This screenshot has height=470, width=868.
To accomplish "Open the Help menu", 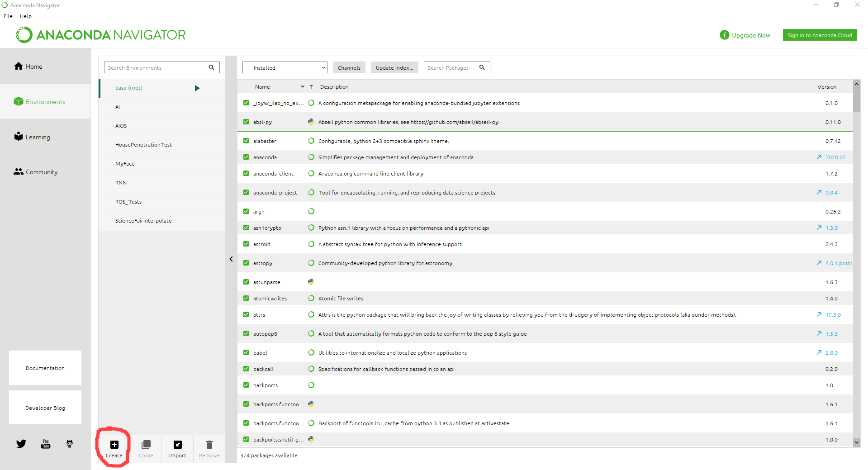I will [25, 16].
